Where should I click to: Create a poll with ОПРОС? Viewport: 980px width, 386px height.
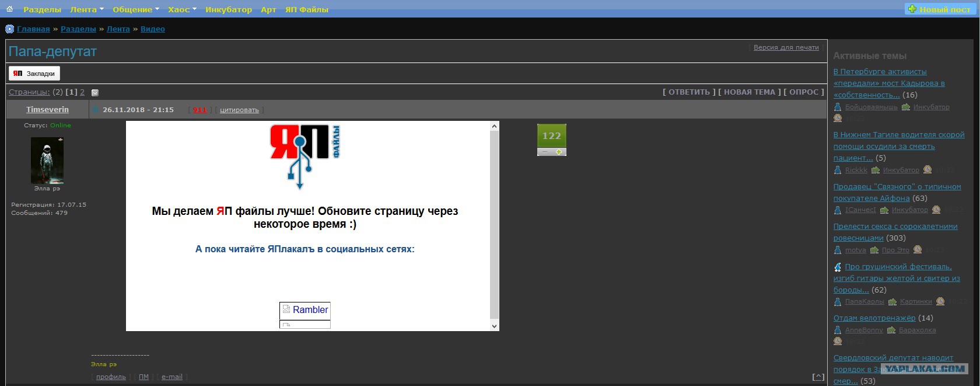(x=804, y=92)
